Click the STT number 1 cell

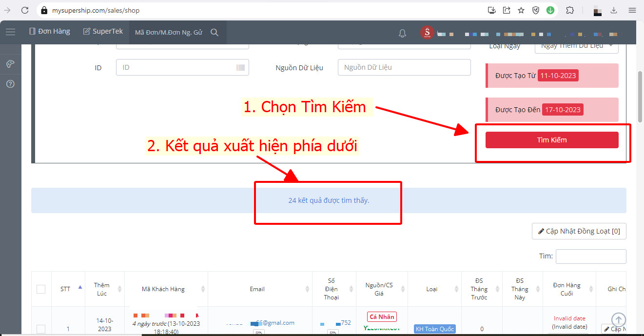68,329
